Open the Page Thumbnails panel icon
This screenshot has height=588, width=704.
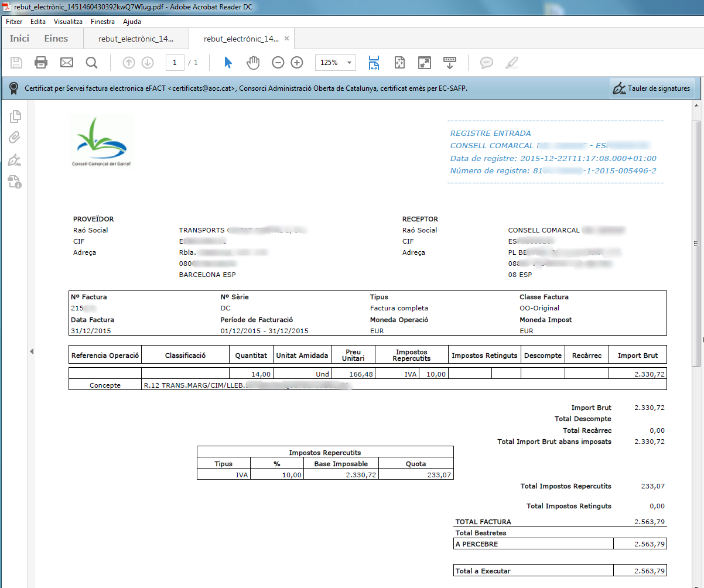click(x=15, y=117)
